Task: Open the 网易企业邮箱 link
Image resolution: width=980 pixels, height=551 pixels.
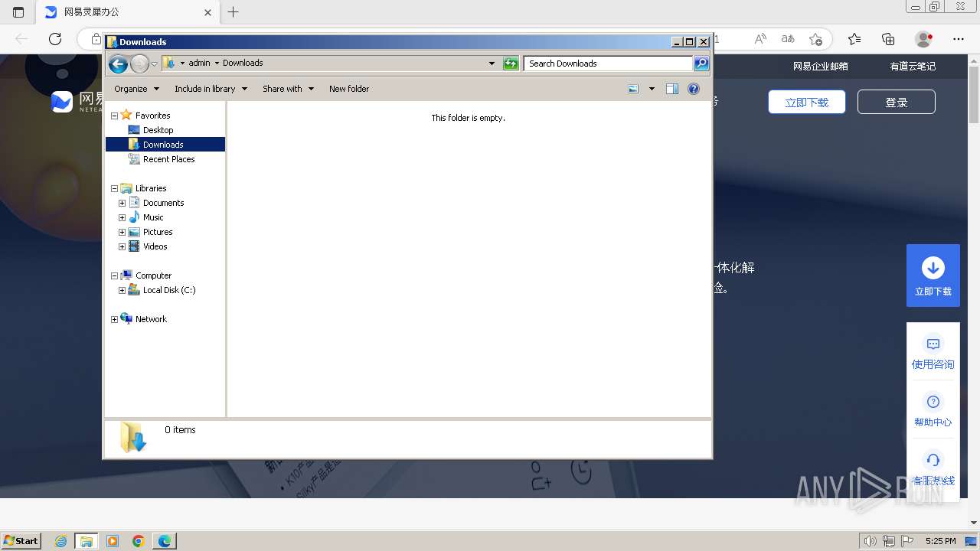Action: (x=820, y=67)
